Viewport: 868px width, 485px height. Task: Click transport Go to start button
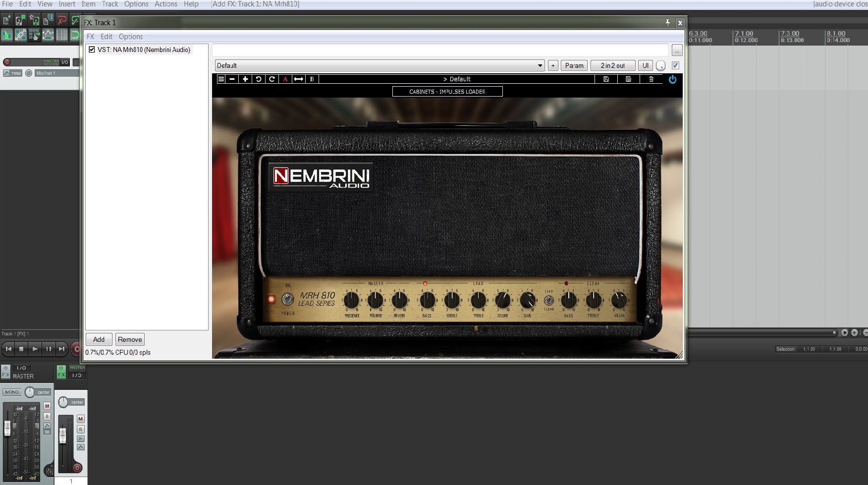coord(8,349)
